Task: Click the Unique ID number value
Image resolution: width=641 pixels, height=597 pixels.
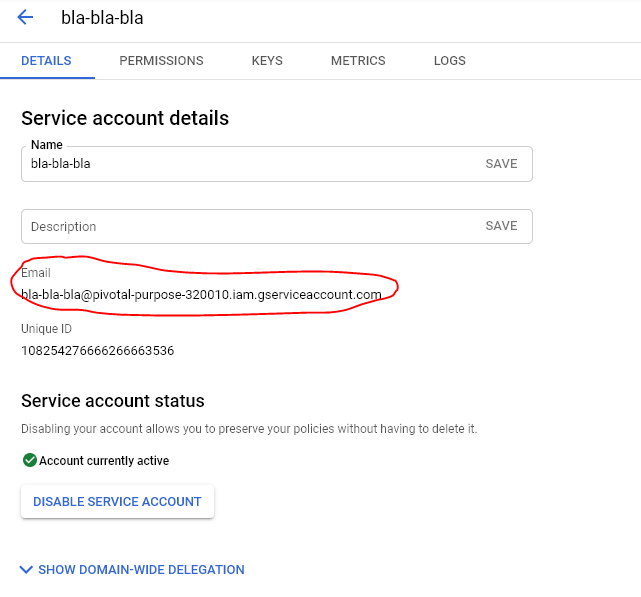Action: (98, 350)
